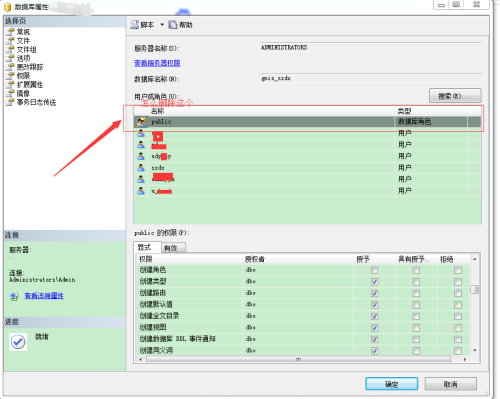Check 拒绝 for 创建默认值
Image resolution: width=500 pixels, height=399 pixels.
pos(458,305)
